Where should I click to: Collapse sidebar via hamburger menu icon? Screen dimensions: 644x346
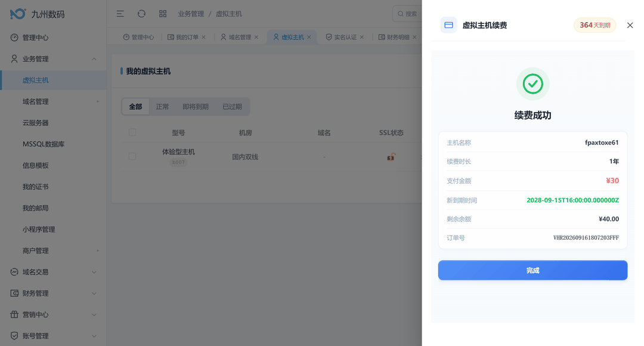[120, 14]
